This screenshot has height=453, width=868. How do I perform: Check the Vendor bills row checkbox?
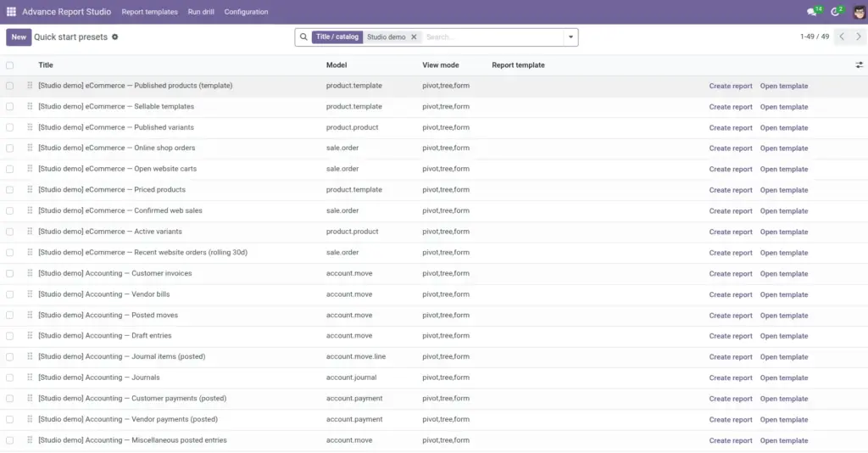[x=10, y=294]
